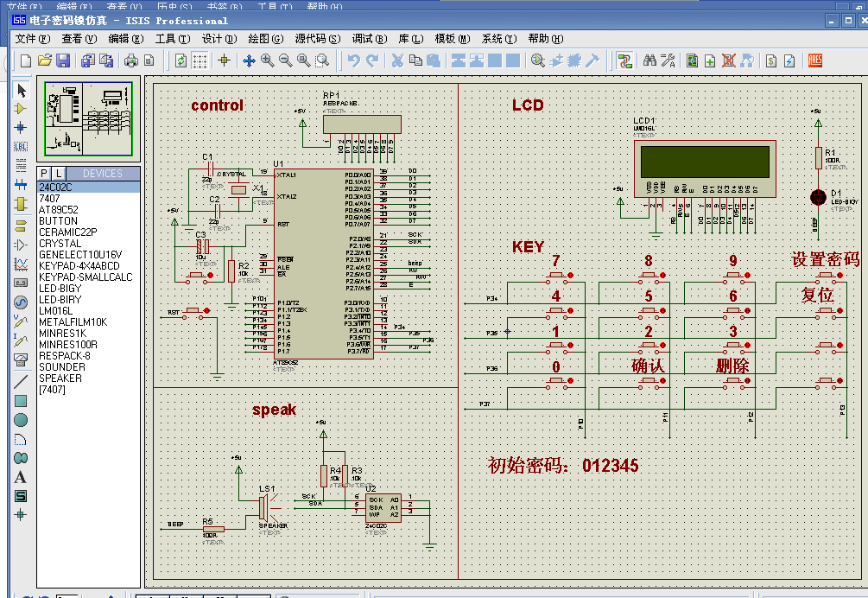Zoom to a selected area
Screen dimensions: 868x598
(x=322, y=60)
